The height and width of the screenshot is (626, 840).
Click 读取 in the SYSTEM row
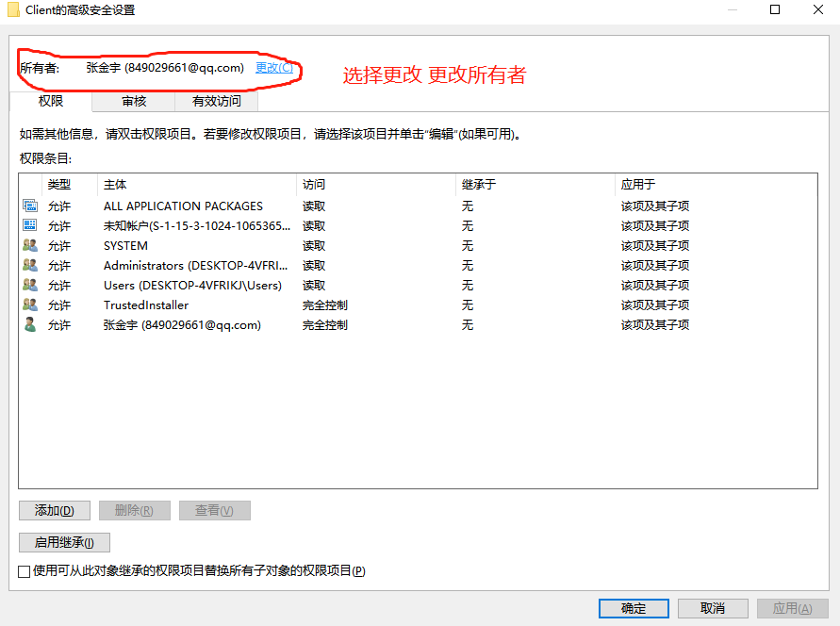(314, 246)
